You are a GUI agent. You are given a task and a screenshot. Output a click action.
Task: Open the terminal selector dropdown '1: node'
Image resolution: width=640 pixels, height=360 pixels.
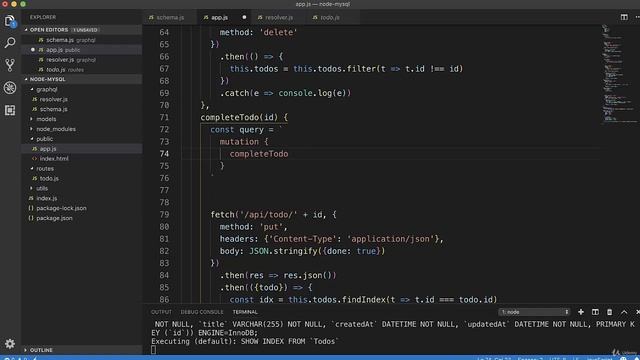(x=534, y=312)
